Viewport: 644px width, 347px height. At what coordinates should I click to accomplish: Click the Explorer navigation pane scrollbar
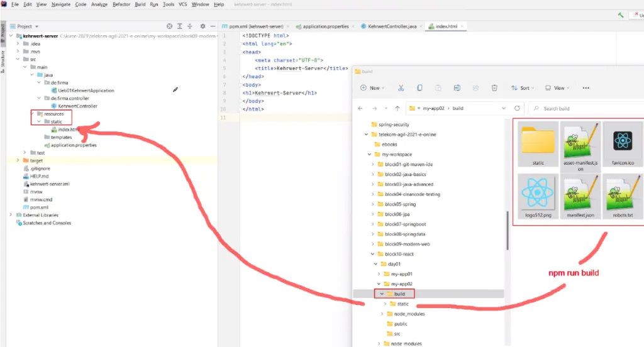tap(508, 230)
